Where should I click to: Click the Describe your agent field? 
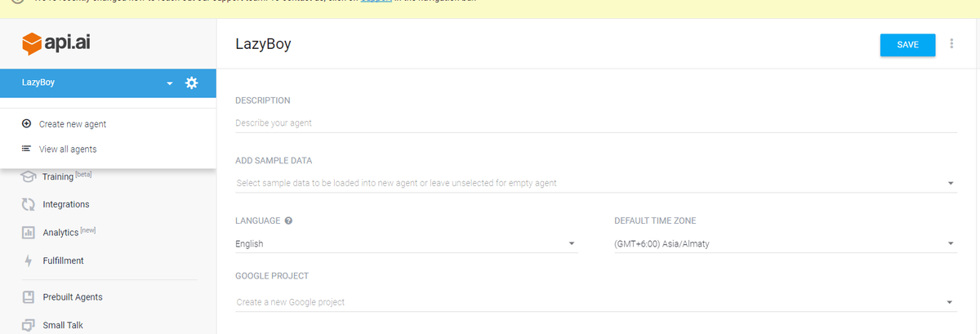[x=595, y=123]
